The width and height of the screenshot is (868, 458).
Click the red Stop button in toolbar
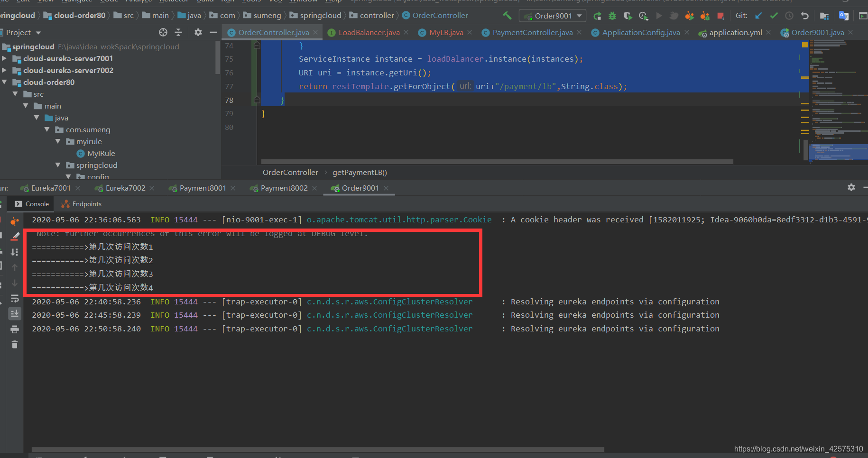pyautogui.click(x=720, y=16)
